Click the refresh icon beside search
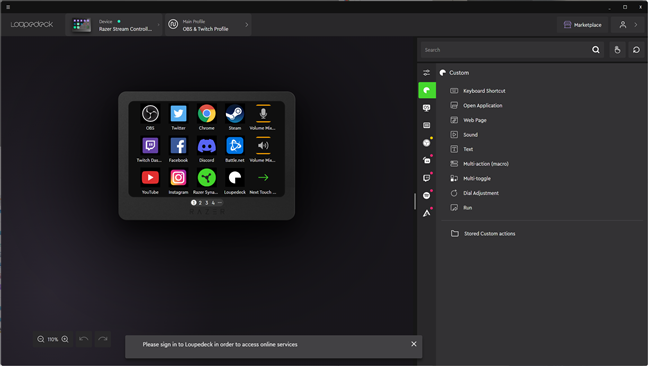This screenshot has height=366, width=648. click(636, 50)
